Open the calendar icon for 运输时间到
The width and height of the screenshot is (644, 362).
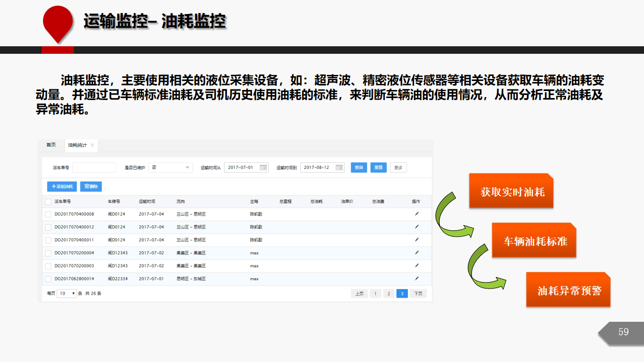point(340,167)
